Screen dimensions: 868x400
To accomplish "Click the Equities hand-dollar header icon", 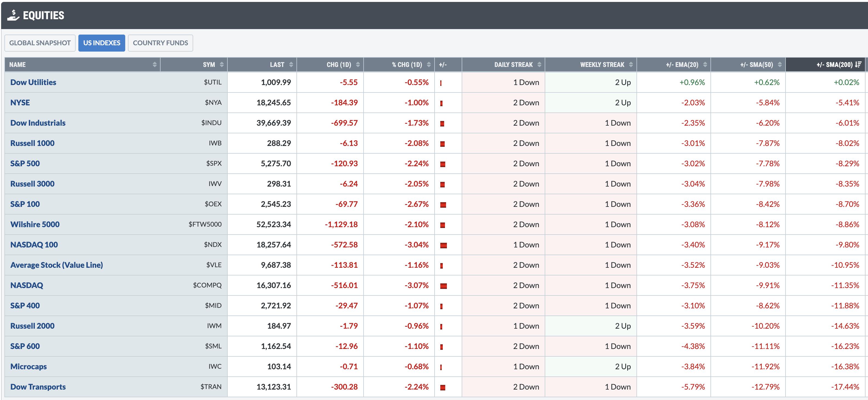I will coord(13,15).
